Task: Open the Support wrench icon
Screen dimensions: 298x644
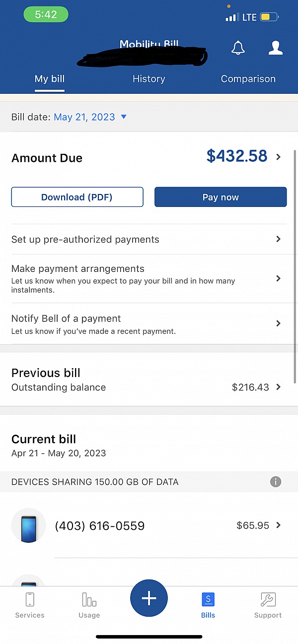Action: point(268,599)
